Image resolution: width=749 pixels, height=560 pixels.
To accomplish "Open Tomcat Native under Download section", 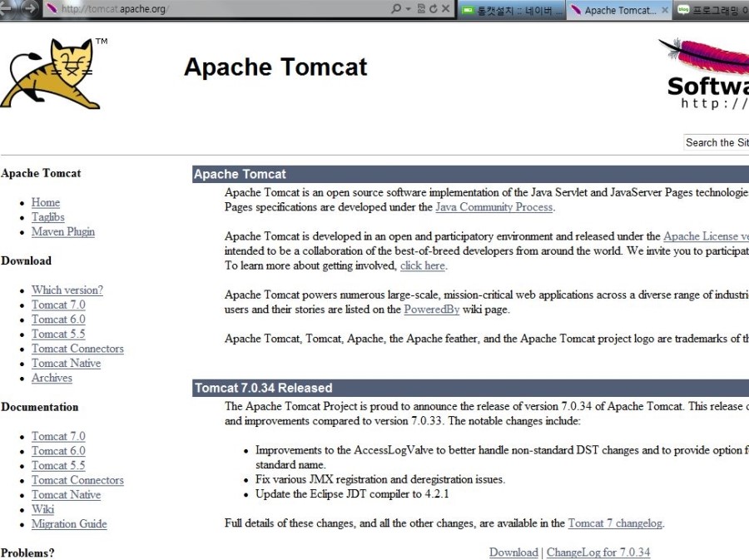I will 66,364.
